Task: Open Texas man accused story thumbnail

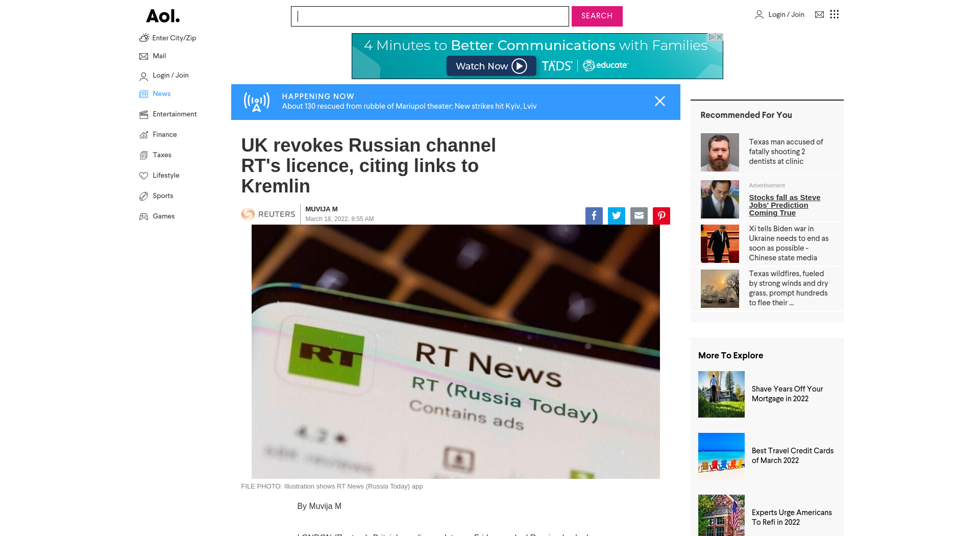Action: 720,152
